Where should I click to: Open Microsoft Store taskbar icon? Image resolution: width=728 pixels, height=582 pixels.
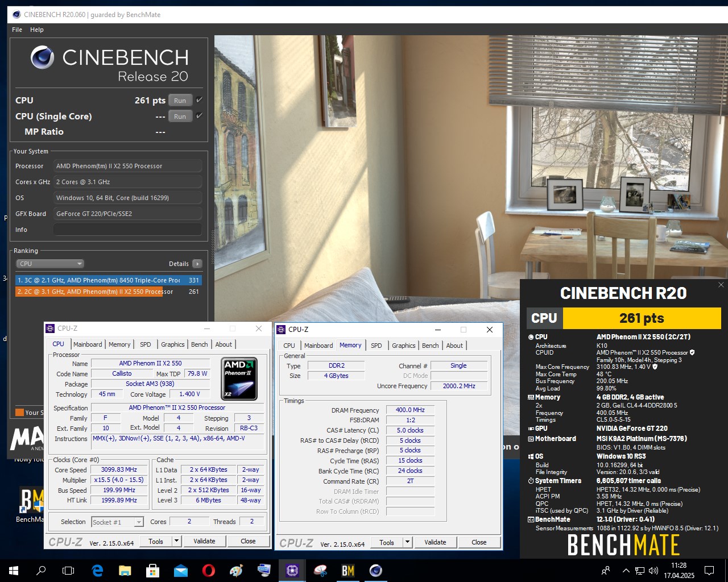pyautogui.click(x=152, y=571)
